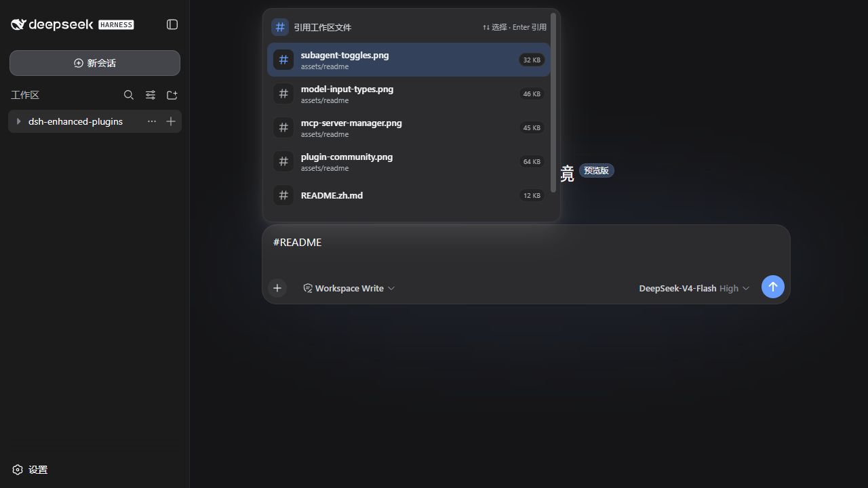The height and width of the screenshot is (488, 868).
Task: Click the 预览版 preview badge
Action: [596, 171]
